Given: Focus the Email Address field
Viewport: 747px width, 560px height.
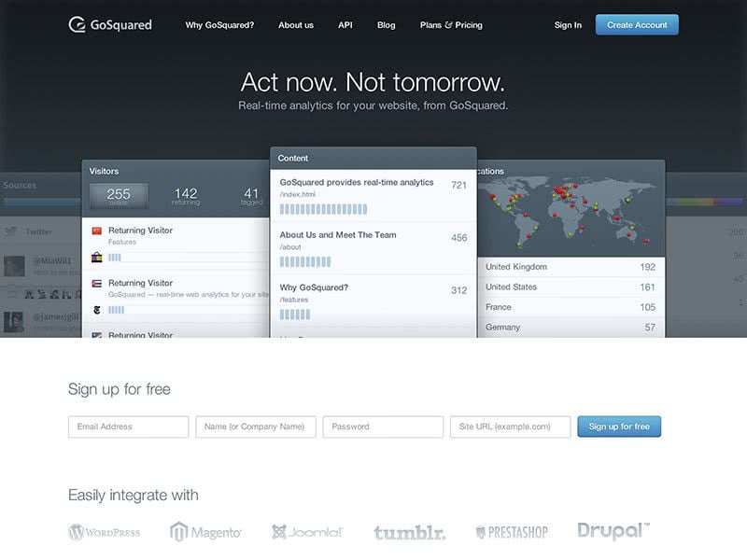Looking at the screenshot, I should coord(129,427).
